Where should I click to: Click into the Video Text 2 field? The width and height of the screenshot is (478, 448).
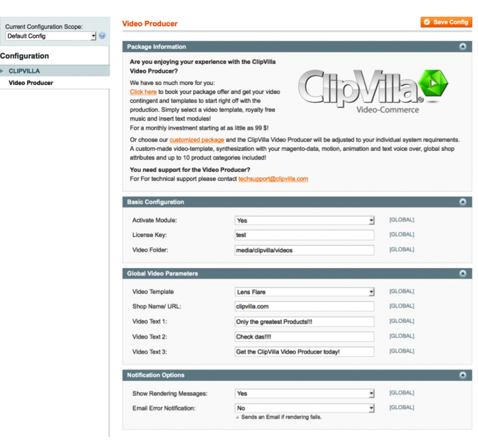coord(305,337)
